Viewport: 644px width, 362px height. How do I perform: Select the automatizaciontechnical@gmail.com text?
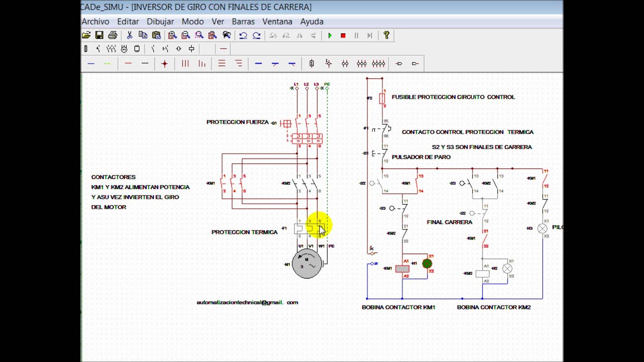(x=247, y=303)
